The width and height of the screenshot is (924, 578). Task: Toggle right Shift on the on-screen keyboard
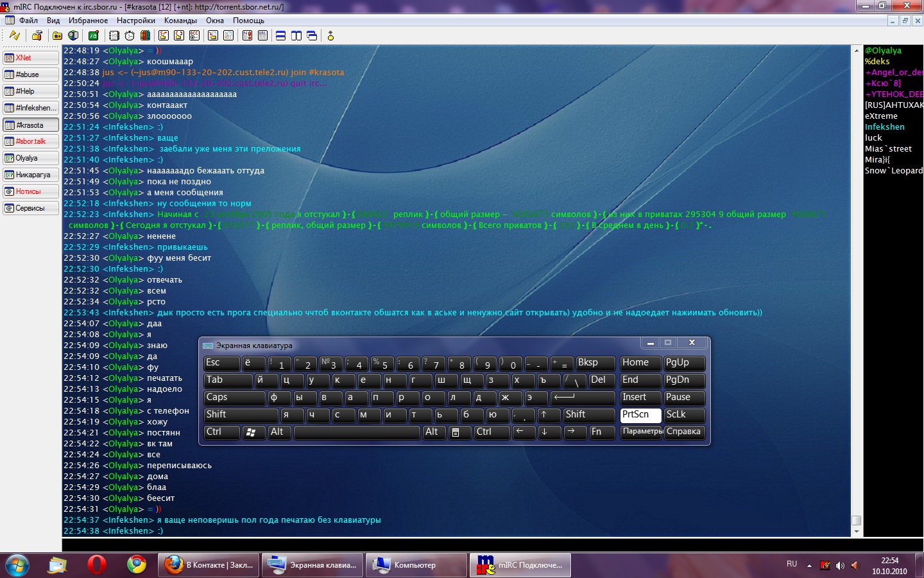point(588,415)
